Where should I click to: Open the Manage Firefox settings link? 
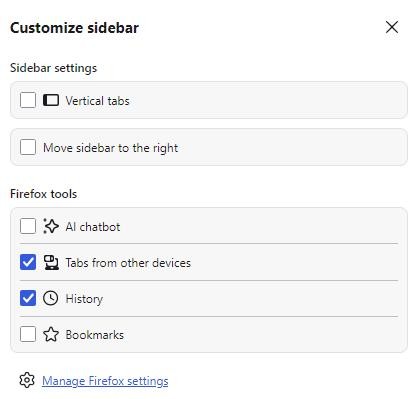(x=105, y=381)
